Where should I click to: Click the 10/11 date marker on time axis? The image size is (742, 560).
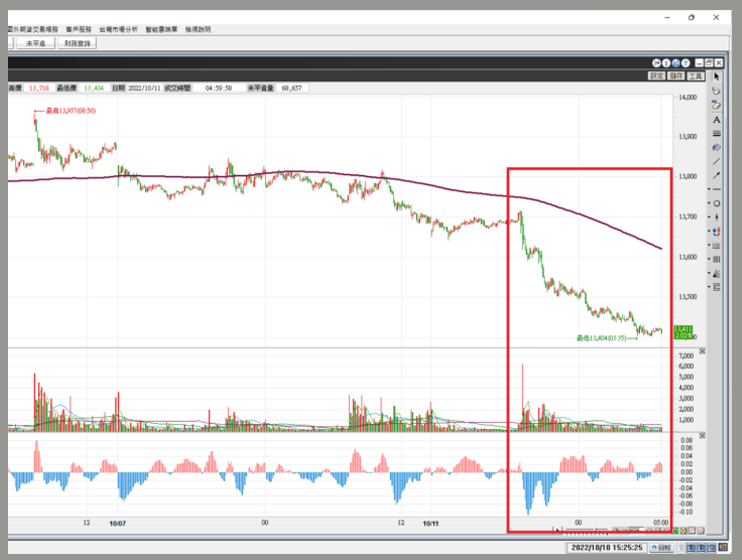coord(431,524)
